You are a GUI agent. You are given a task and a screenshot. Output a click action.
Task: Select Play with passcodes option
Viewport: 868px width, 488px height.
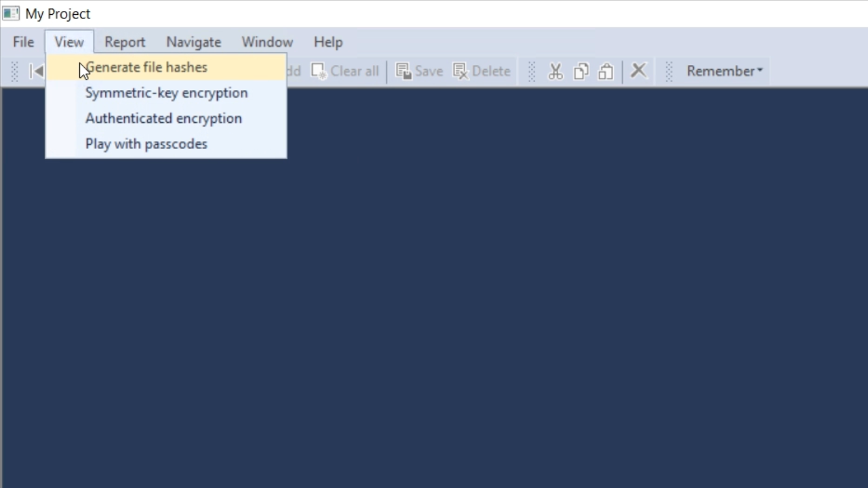tap(146, 144)
